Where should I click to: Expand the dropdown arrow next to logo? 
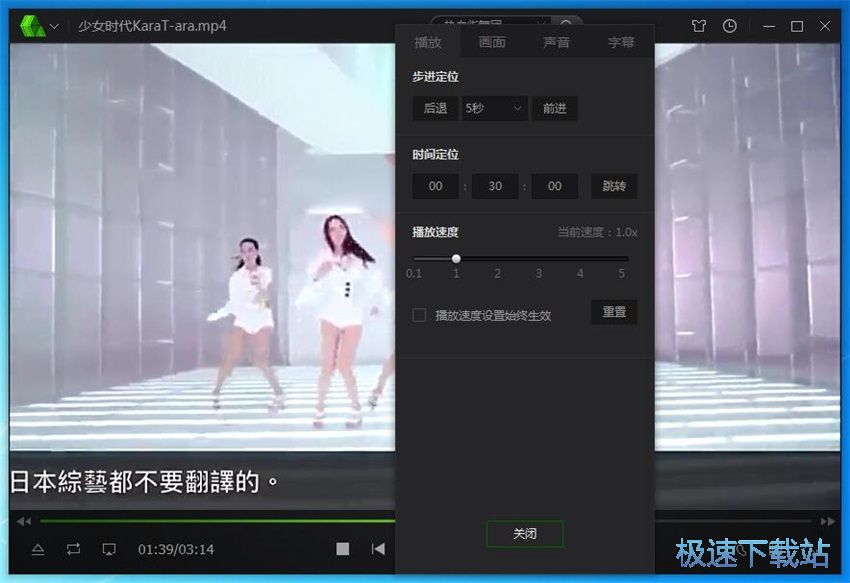(54, 26)
